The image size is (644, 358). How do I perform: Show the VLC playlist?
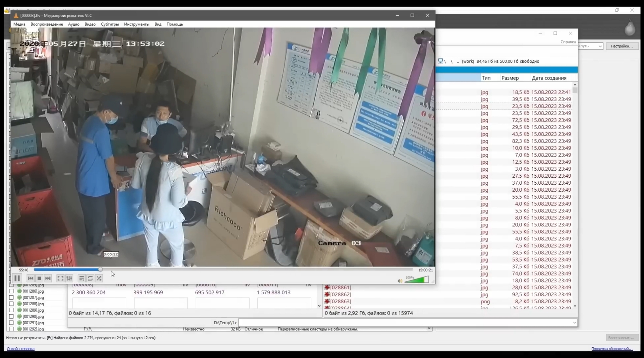[82, 278]
